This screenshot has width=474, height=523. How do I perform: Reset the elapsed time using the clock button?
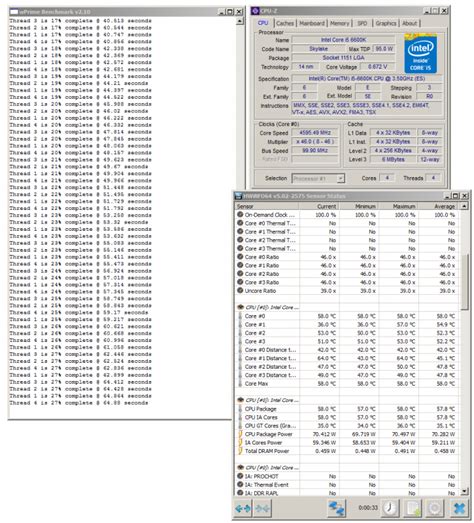coord(389,508)
